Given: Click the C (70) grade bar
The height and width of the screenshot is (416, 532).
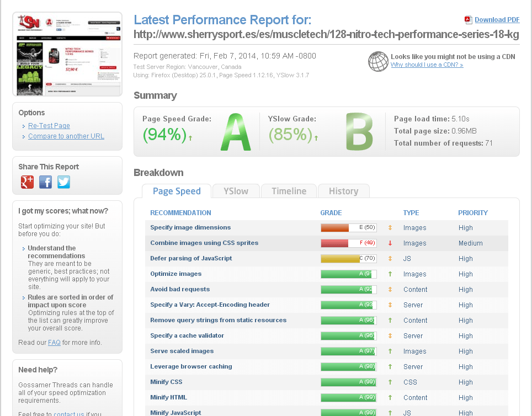Looking at the screenshot, I should (x=348, y=259).
